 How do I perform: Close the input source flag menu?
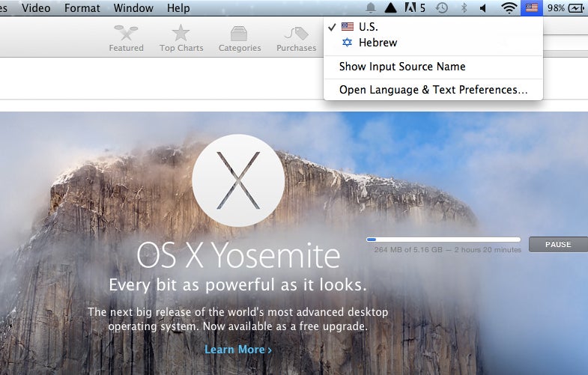532,8
